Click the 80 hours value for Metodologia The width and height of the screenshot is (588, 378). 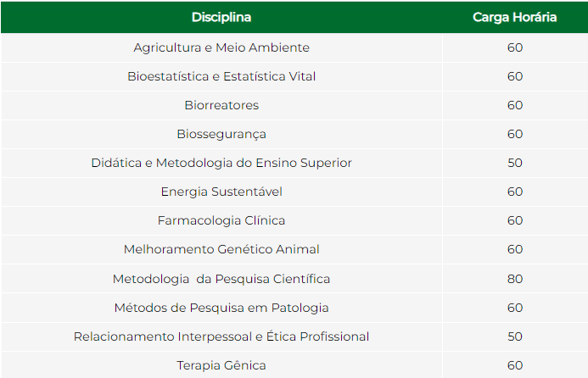pos(515,279)
